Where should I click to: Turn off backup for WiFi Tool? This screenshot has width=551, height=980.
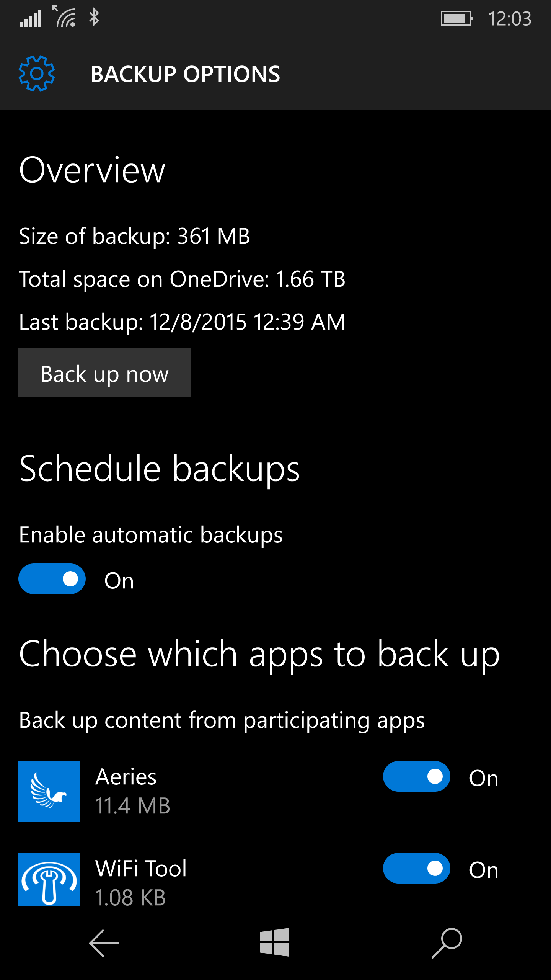click(416, 868)
